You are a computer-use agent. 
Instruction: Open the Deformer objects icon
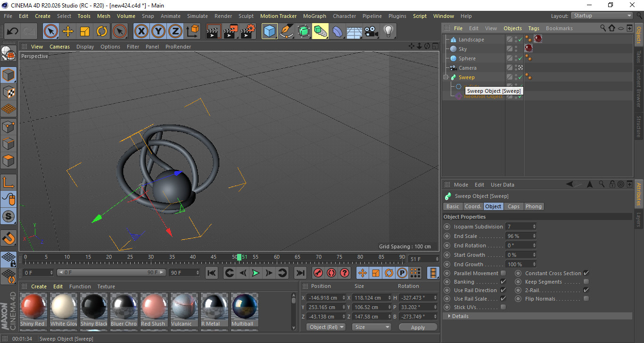tap(338, 32)
